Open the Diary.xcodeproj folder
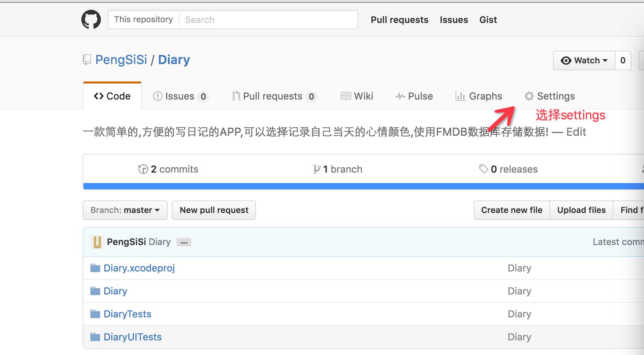 (x=139, y=268)
